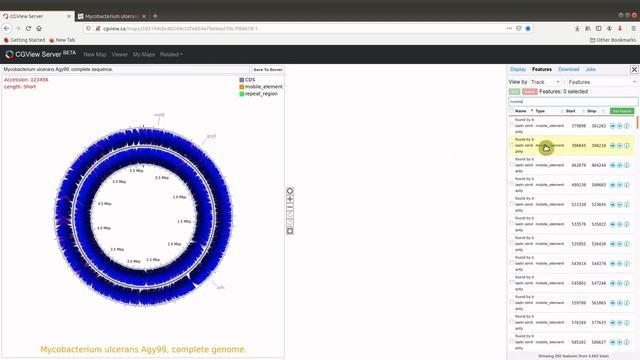Click the reset map view icon in viewer controls
This screenshot has height=360, width=640.
[290, 191]
